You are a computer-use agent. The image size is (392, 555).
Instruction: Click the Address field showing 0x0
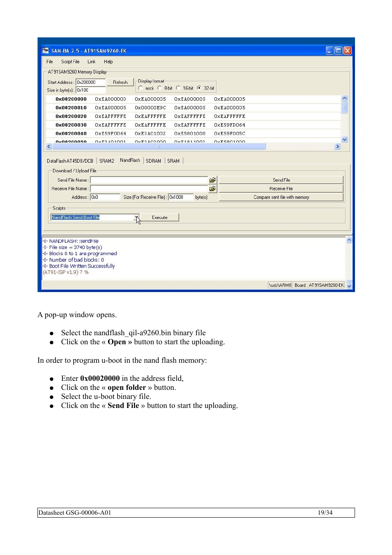(x=105, y=197)
